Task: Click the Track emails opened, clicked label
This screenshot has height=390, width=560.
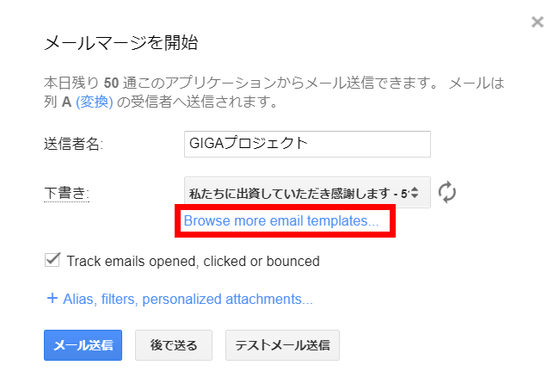Action: [193, 261]
